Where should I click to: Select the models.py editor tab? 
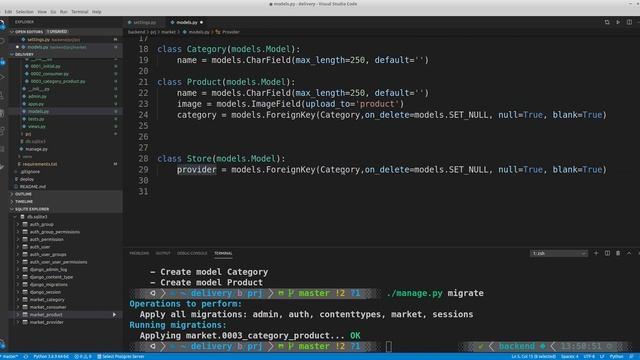187,22
